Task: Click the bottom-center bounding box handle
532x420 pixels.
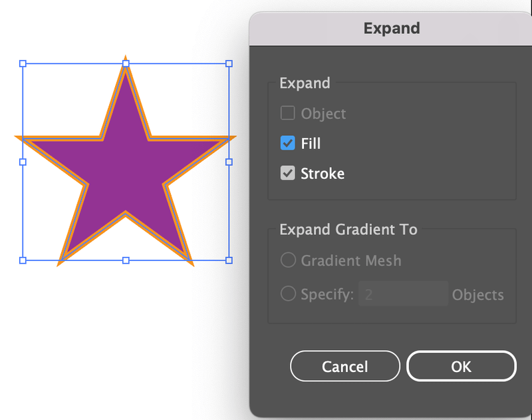Action: (x=126, y=260)
